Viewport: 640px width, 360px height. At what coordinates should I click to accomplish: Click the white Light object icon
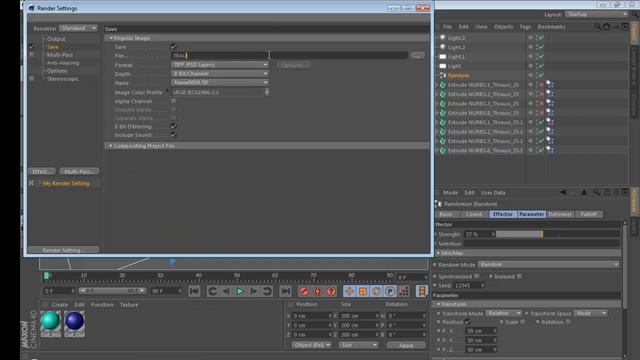443,66
